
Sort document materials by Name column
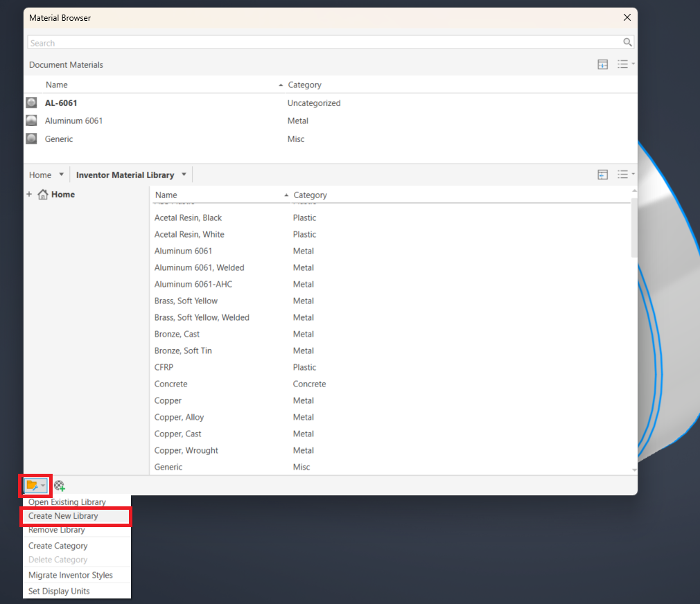coord(57,85)
